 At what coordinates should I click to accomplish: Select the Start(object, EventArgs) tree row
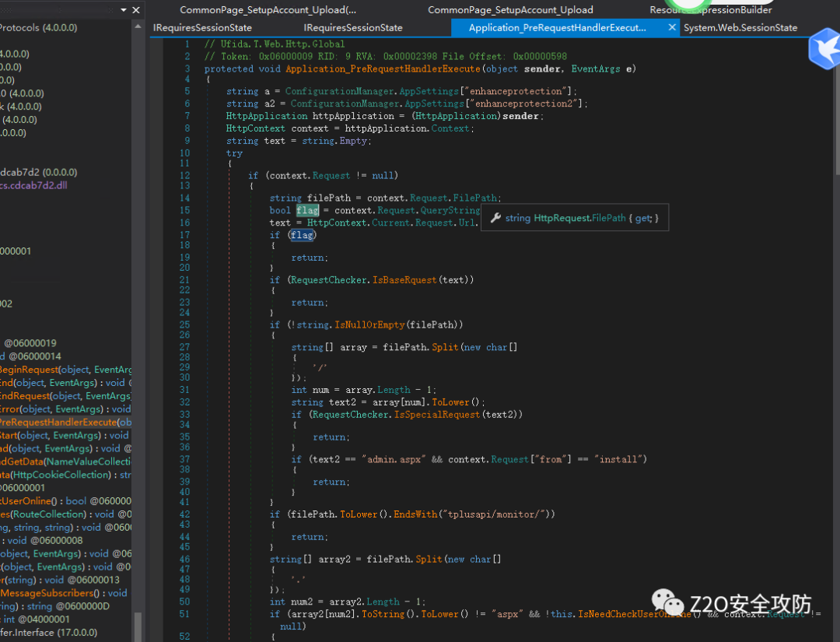tap(65, 435)
